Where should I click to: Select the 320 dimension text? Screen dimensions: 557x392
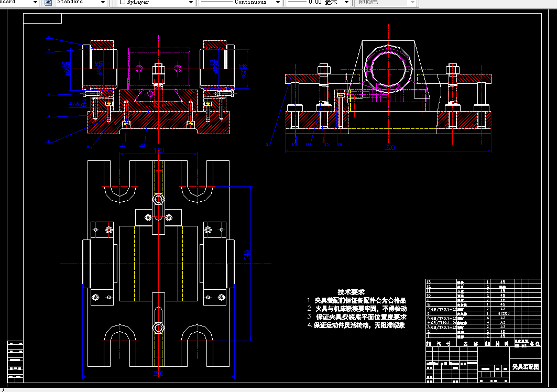point(390,147)
